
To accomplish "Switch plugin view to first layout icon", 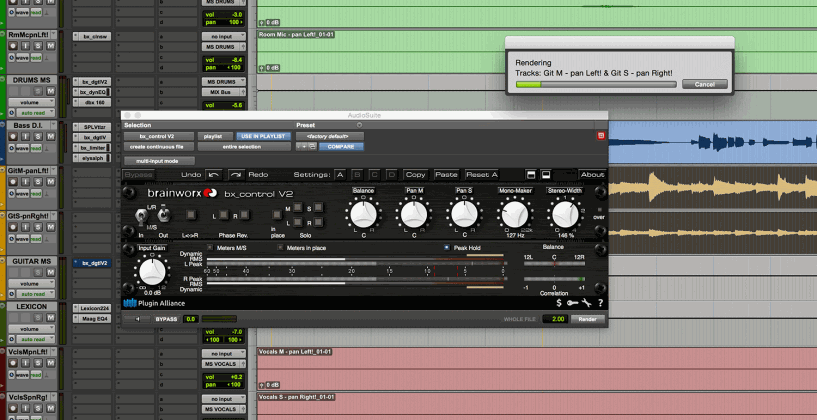I will pyautogui.click(x=531, y=175).
